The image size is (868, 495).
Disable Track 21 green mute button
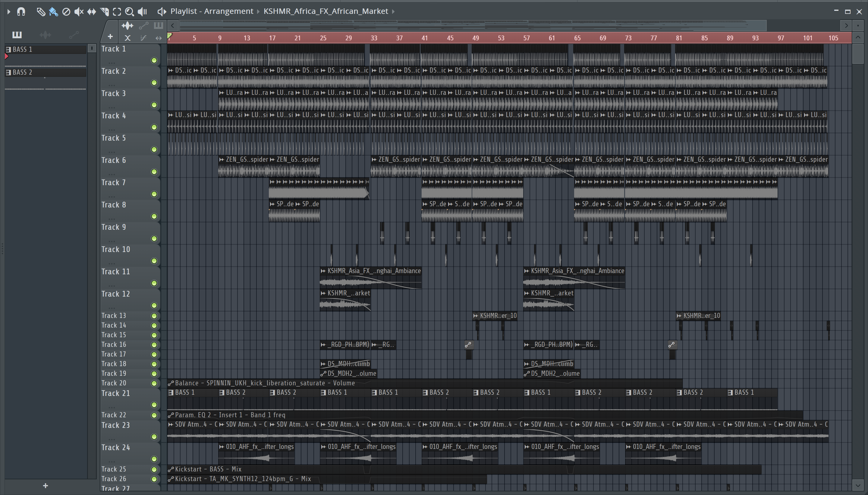154,405
